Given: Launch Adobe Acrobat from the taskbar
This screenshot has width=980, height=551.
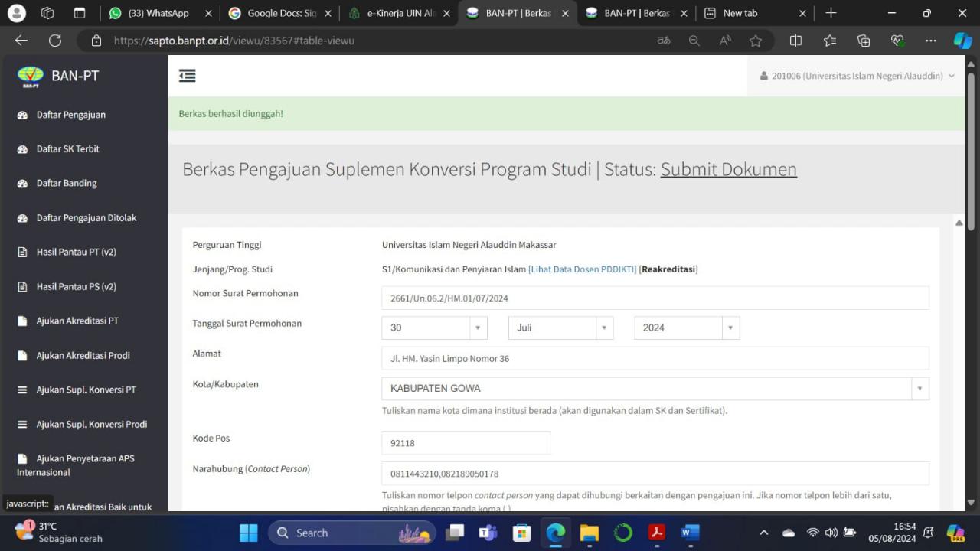Looking at the screenshot, I should 657,532.
